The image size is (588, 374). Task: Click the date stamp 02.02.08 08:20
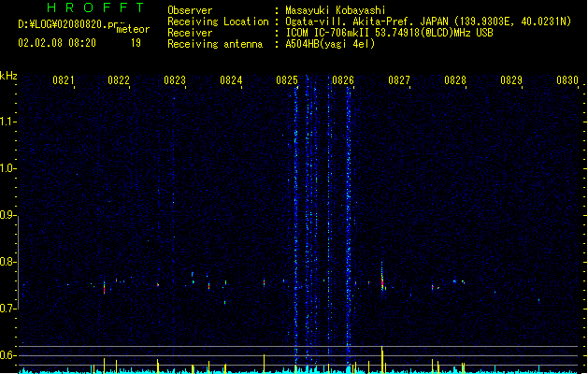[57, 43]
